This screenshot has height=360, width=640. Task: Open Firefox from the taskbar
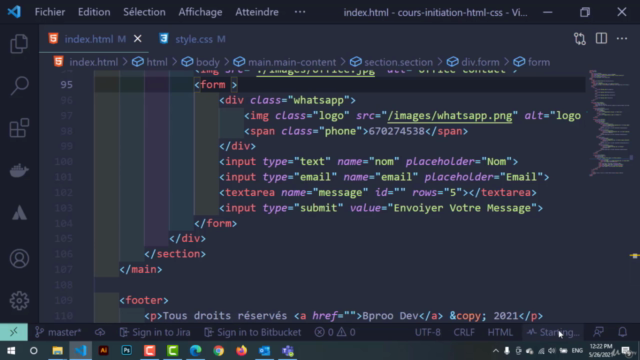coord(241,351)
